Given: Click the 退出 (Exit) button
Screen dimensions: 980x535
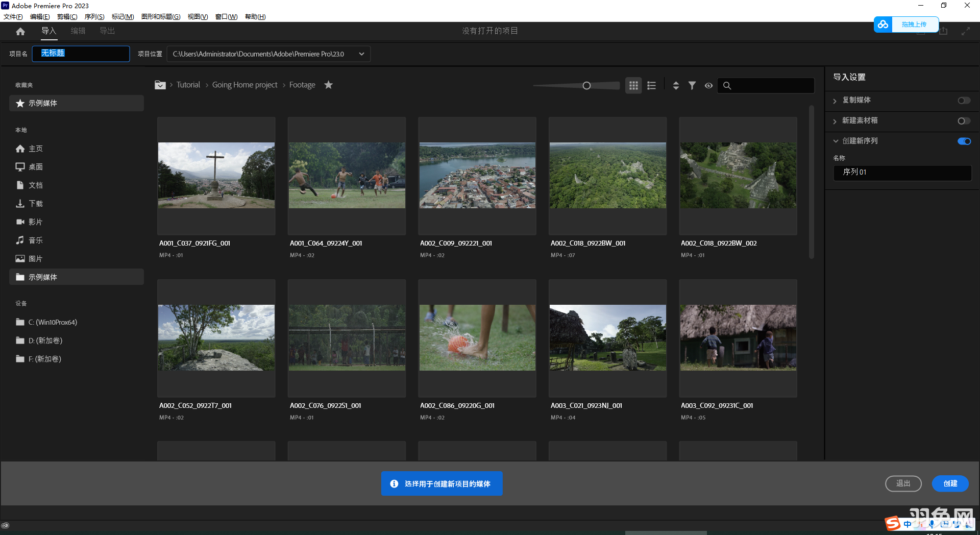Looking at the screenshot, I should coord(903,483).
